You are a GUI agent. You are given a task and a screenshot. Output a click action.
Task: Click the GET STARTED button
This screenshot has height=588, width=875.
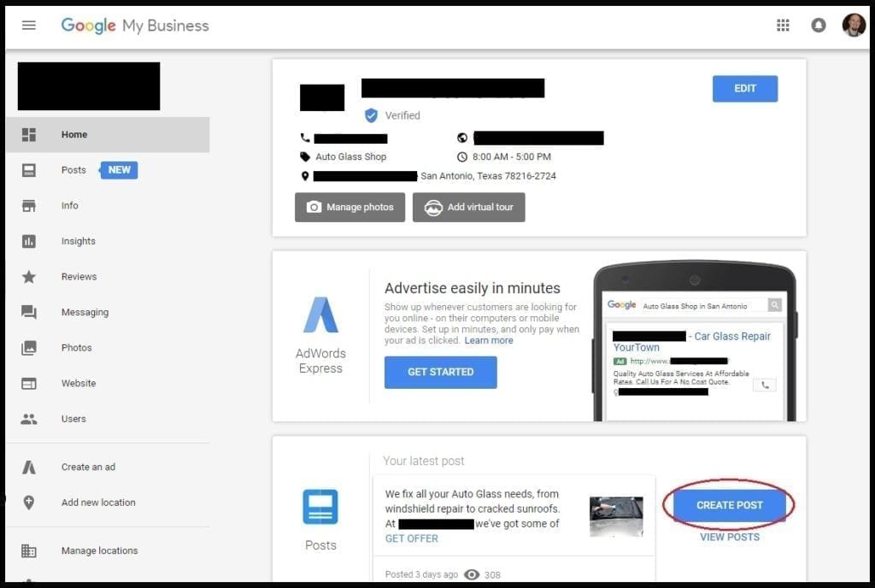point(440,372)
